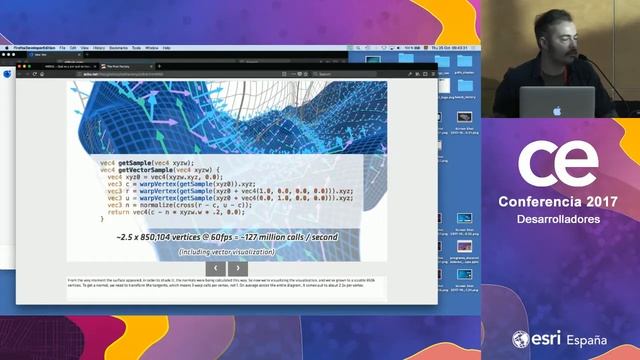Click the menu bar date and clock
Screen dimensions: 640x360
[449, 48]
